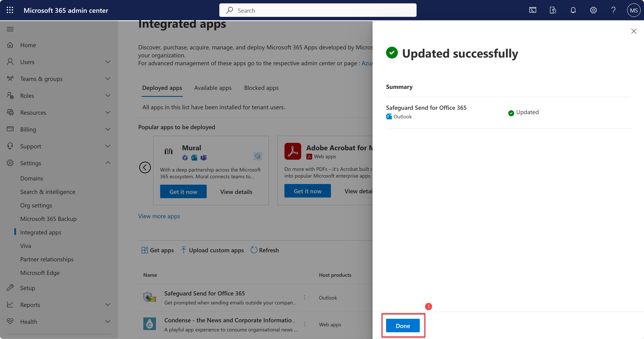Click the Home house icon in sidebar
This screenshot has width=644, height=339.
point(10,45)
